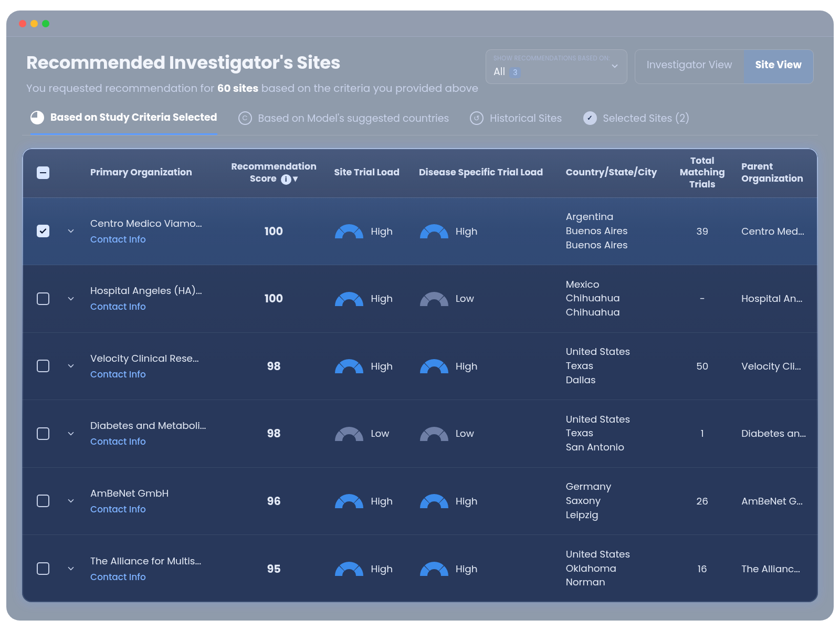The image size is (840, 630).
Task: Sort by Recommendation Score arrow
Action: [296, 180]
